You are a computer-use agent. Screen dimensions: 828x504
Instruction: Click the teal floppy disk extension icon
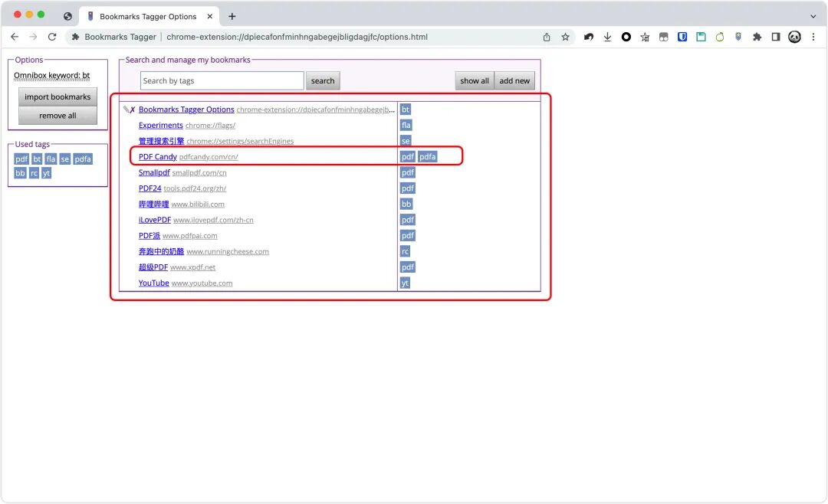[701, 37]
